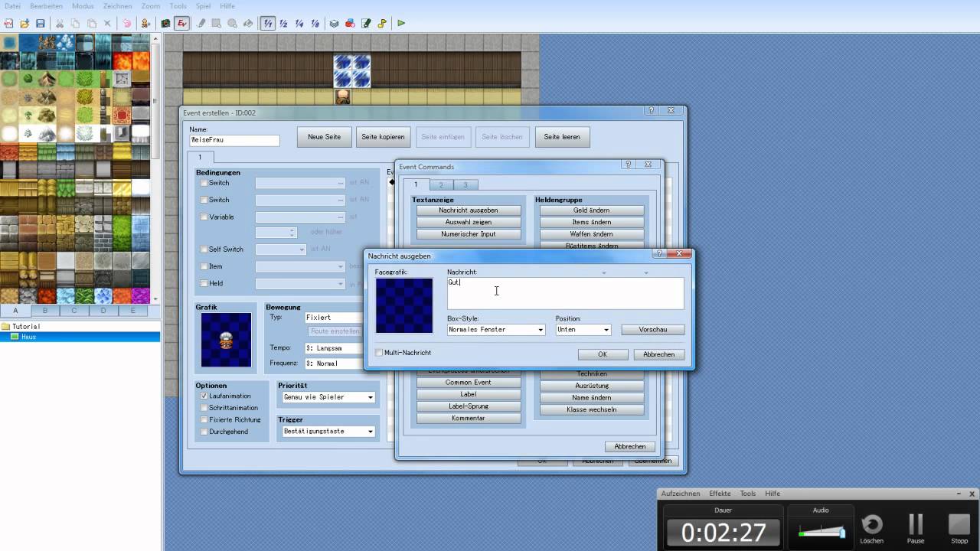Set zoom scale to 1/2
The image size is (980, 551).
(x=283, y=23)
